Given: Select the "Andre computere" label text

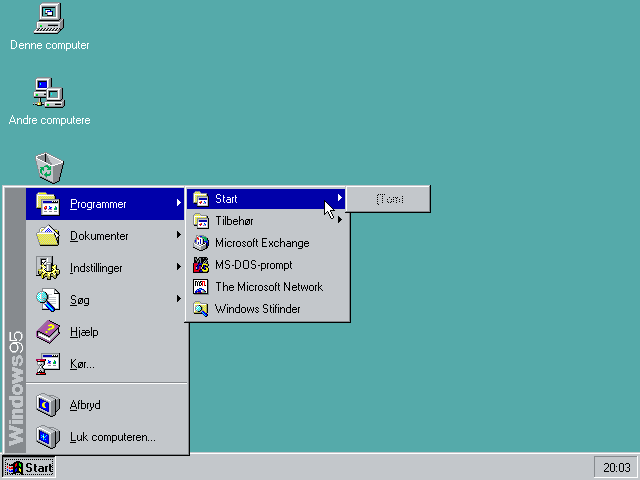Looking at the screenshot, I should pos(49,120).
